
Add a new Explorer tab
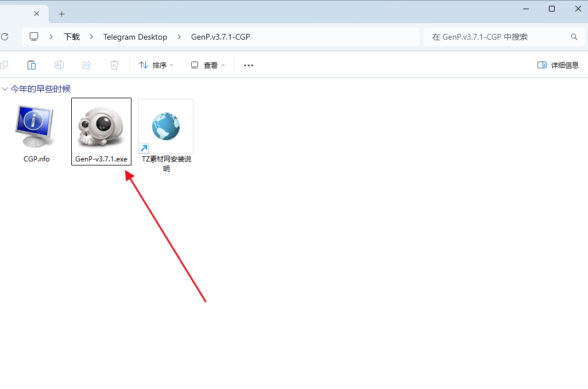click(61, 14)
